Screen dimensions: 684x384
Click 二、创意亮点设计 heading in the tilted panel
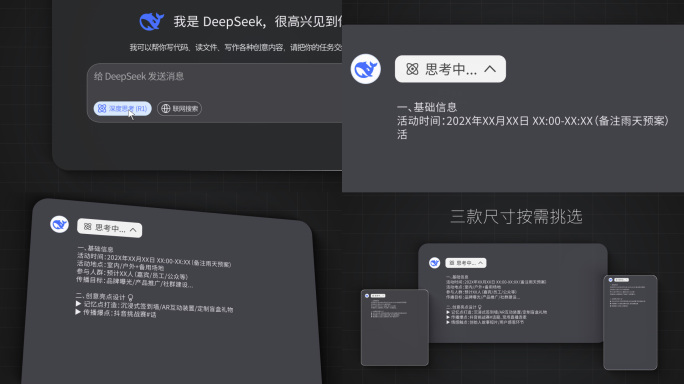[101, 296]
